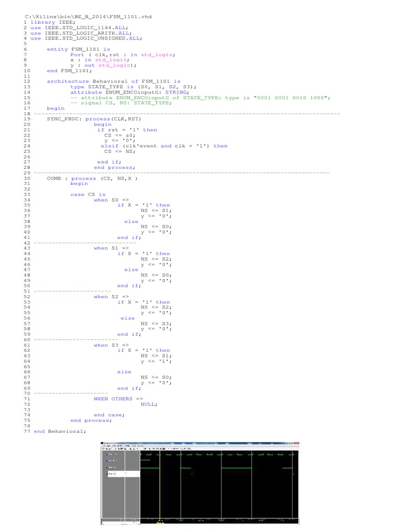399x532 pixels.
Task: Click the clock pulse trace on the top row
Action: coord(218,454)
